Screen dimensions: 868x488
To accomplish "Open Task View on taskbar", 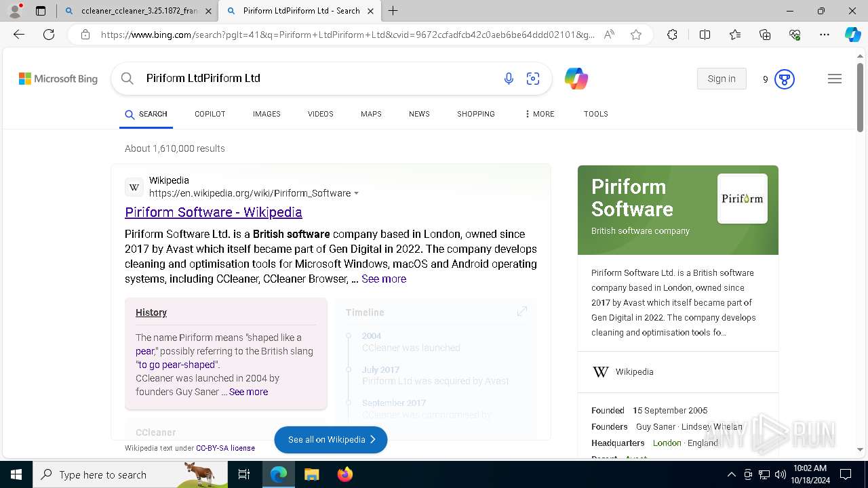I will [244, 474].
